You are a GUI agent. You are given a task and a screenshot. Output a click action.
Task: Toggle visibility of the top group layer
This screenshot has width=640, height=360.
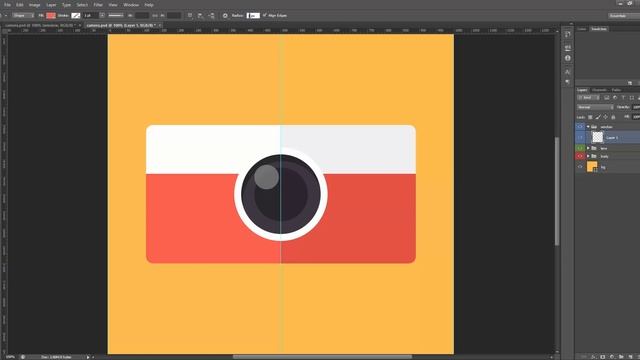pyautogui.click(x=580, y=127)
